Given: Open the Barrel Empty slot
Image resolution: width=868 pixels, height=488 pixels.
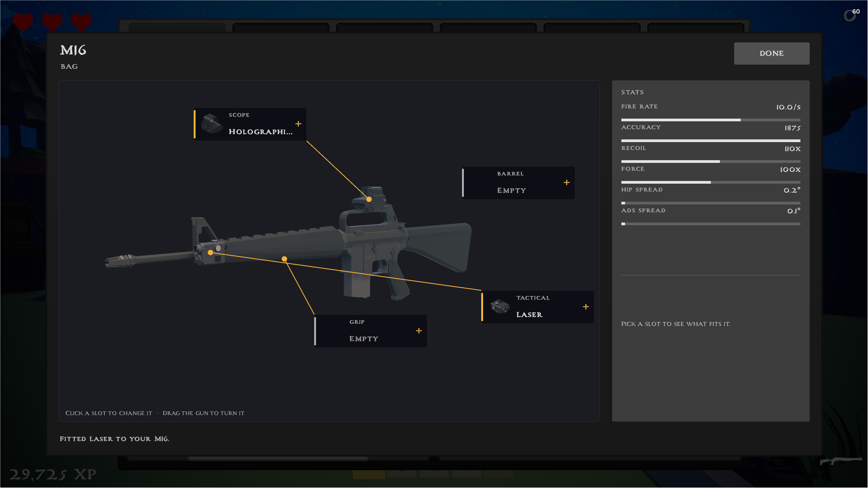Looking at the screenshot, I should click(518, 183).
